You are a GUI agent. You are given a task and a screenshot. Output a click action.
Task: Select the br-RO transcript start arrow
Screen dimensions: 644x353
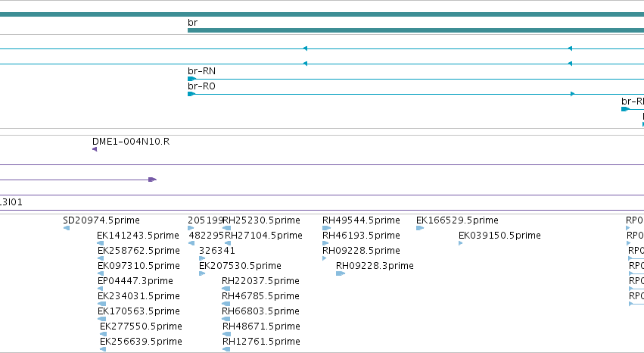pos(191,94)
